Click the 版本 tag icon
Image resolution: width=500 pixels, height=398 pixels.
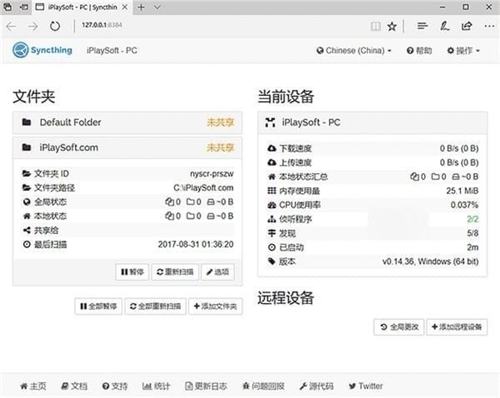point(272,261)
